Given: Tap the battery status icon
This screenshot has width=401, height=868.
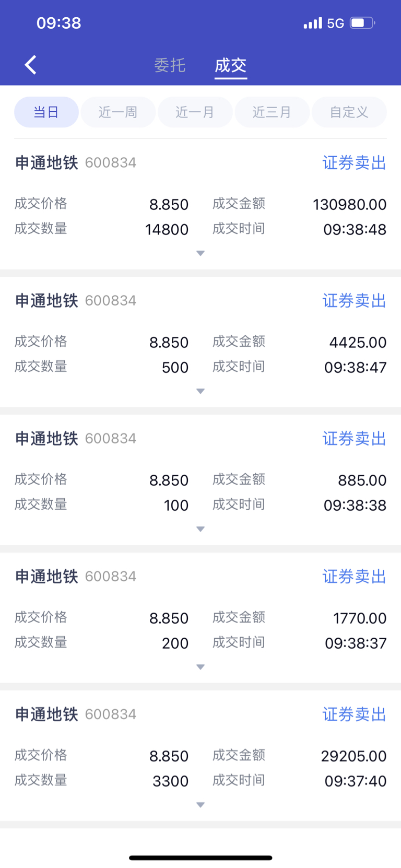Looking at the screenshot, I should 362,23.
